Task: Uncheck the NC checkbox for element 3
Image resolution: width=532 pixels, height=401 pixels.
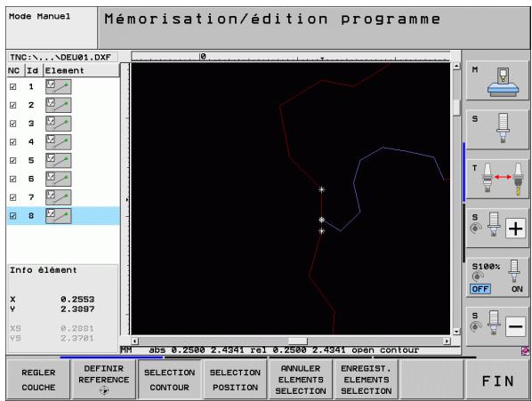Action: coord(12,124)
